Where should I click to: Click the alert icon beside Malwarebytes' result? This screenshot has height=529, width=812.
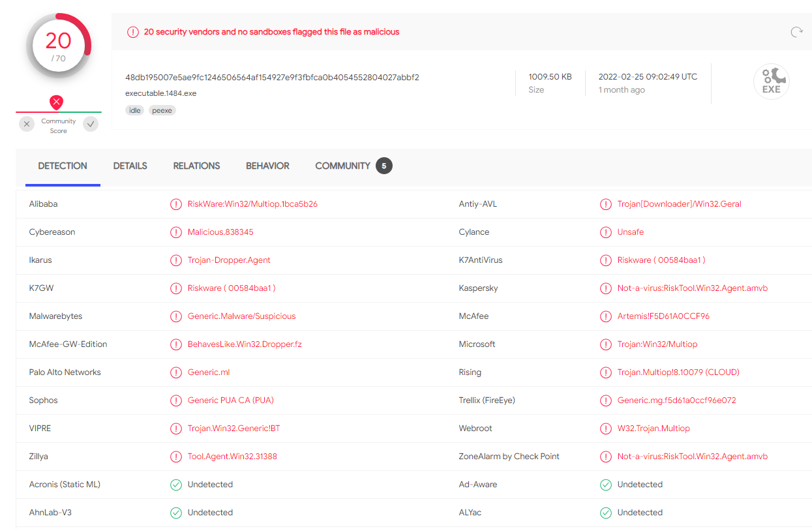pos(176,316)
